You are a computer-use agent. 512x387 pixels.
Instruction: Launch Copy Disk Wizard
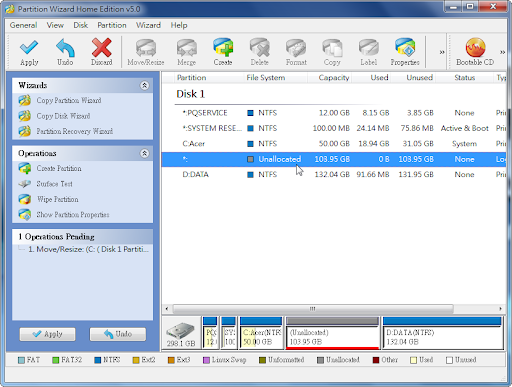[63, 116]
